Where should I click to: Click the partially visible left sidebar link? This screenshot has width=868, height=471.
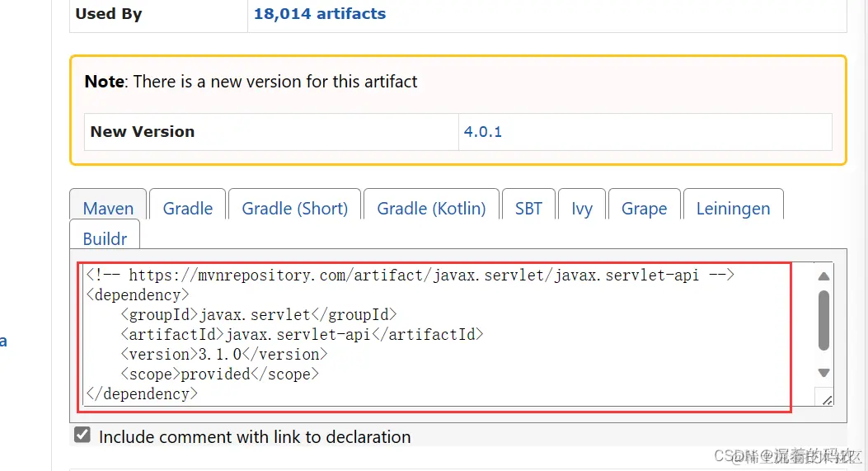[2, 341]
